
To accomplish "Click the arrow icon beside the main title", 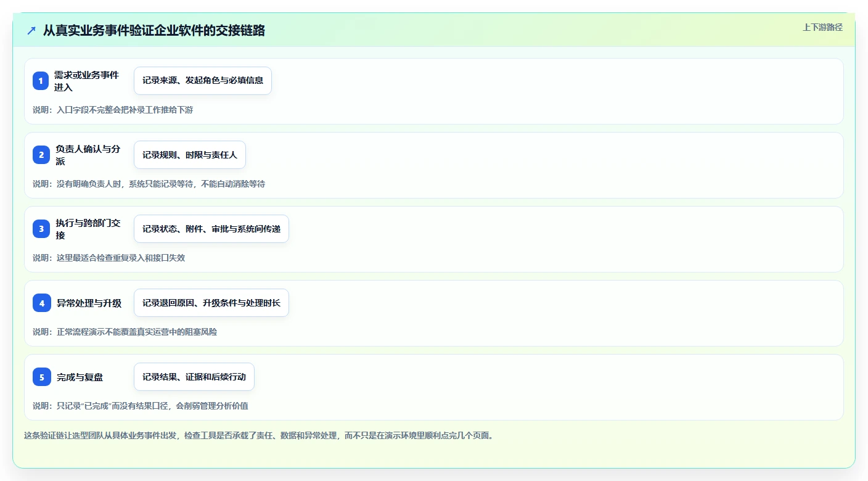I will pos(31,30).
